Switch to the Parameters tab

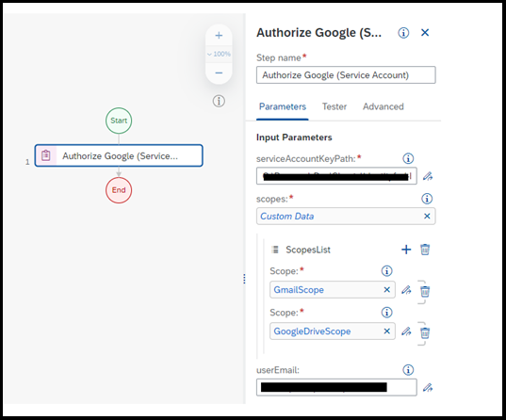(x=283, y=106)
